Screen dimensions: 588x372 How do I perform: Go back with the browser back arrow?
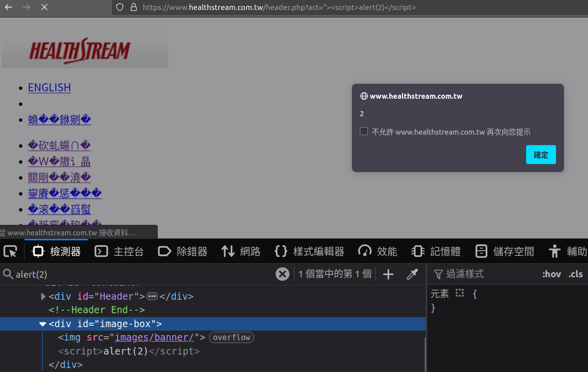(8, 7)
